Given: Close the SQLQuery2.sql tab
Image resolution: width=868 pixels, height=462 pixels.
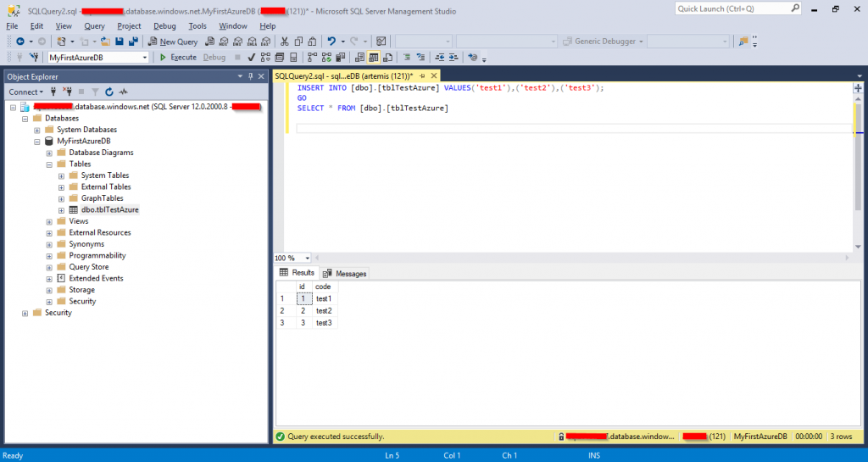Looking at the screenshot, I should click(434, 75).
